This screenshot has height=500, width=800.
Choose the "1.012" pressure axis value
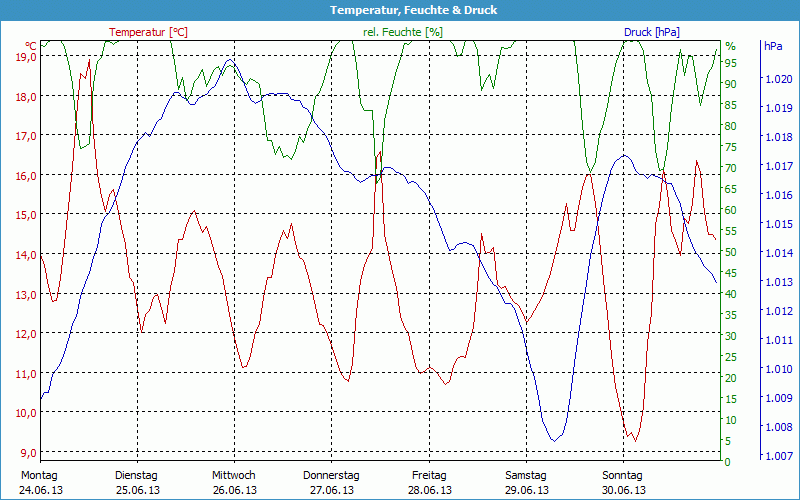coord(779,311)
